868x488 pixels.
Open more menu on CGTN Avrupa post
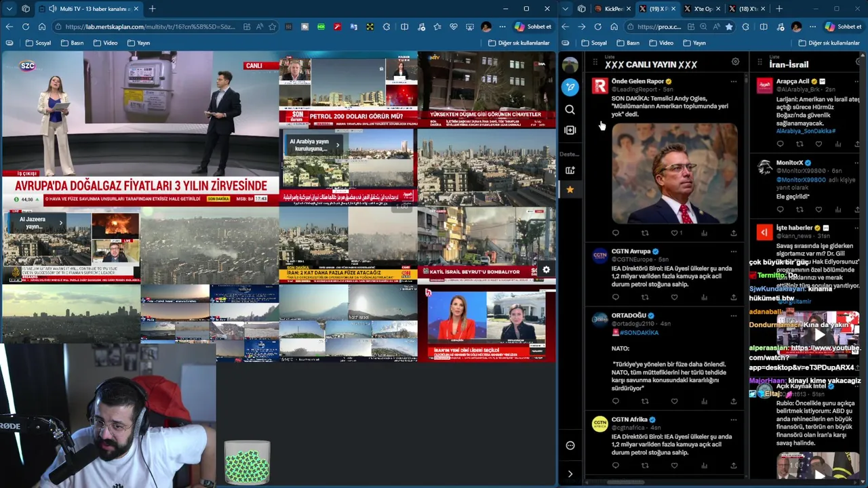coord(733,251)
